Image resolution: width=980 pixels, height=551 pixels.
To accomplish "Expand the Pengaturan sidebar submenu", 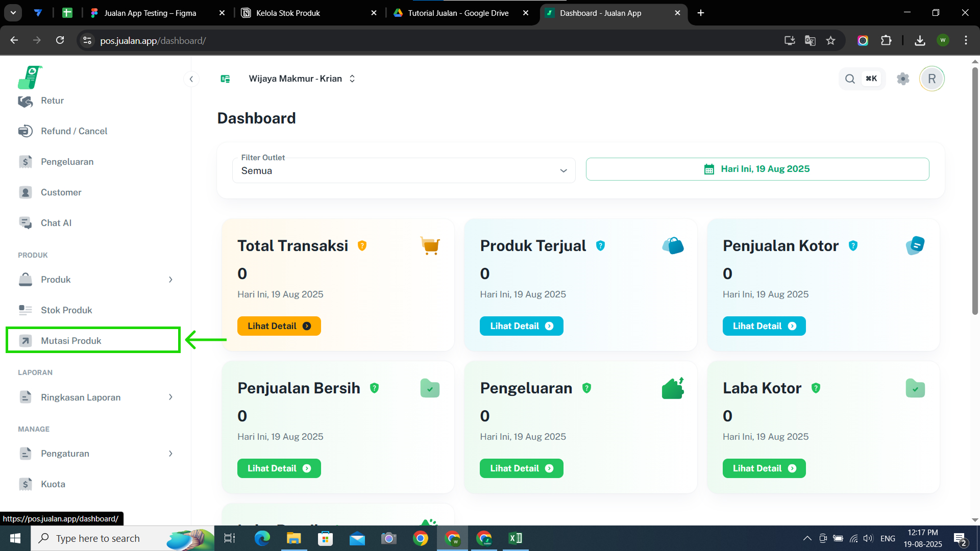I will point(170,454).
